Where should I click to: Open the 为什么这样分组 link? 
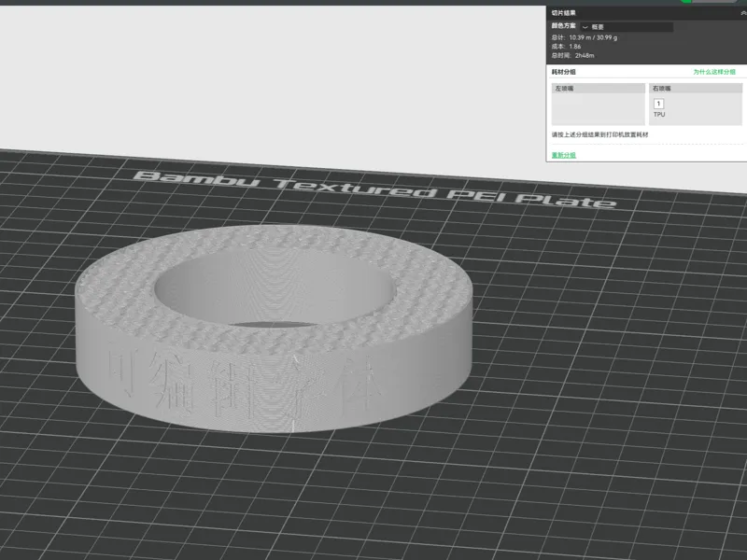pyautogui.click(x=714, y=72)
